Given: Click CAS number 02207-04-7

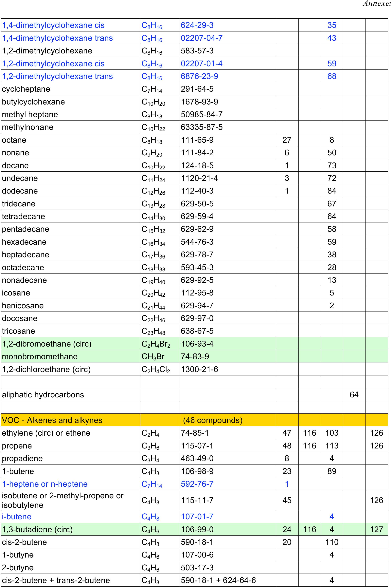Looking at the screenshot, I should coord(202,38).
